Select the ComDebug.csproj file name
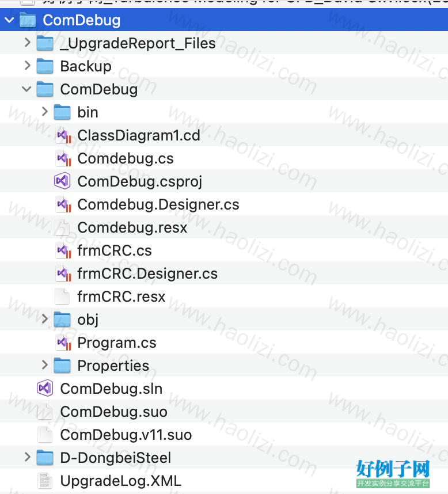 click(140, 182)
